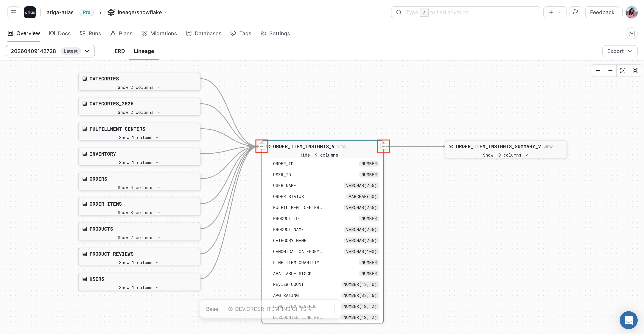Toggle visibility eye on ORDER_ITEM_INSIGHTS_V

pos(268,146)
